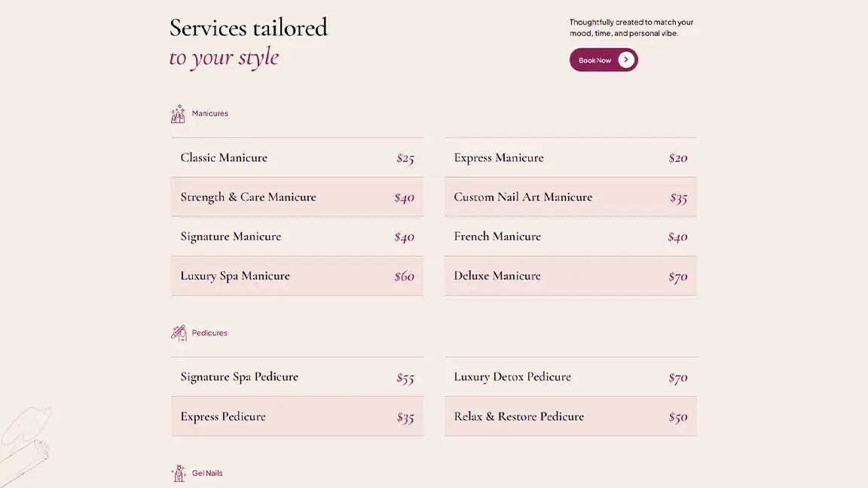The width and height of the screenshot is (868, 488).
Task: Click the $60 Luxury Spa Manicure price
Action: 404,276
